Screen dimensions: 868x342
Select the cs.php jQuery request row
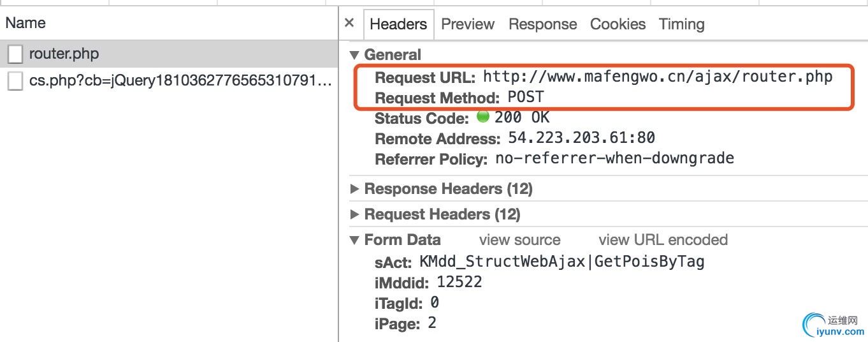(x=180, y=81)
